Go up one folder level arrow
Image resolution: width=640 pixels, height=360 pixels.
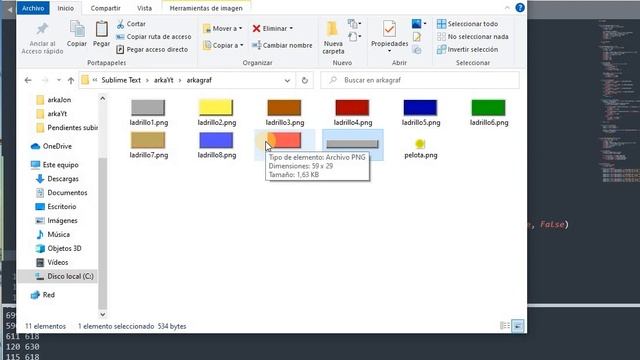[71, 80]
